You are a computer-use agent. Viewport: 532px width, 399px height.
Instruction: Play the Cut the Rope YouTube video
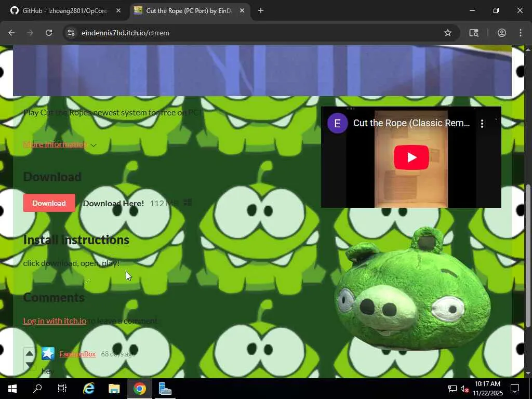(411, 157)
